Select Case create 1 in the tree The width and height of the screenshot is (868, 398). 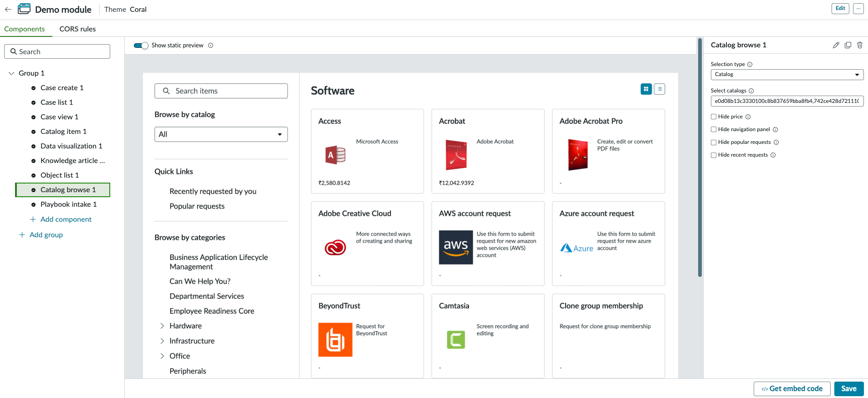[x=62, y=88]
